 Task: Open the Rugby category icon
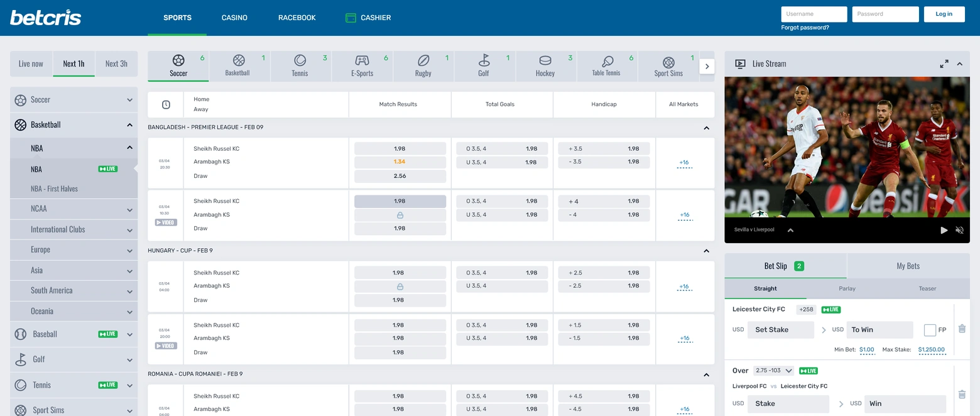pyautogui.click(x=423, y=60)
